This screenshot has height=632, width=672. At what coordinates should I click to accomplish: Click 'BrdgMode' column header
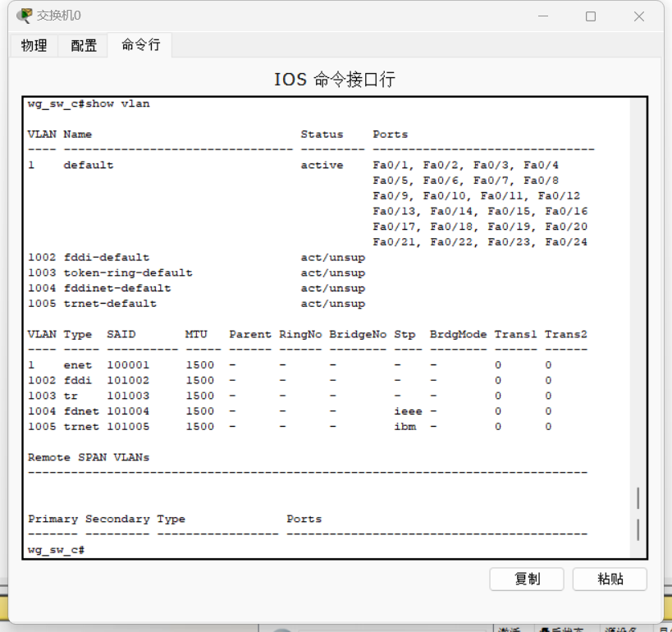pyautogui.click(x=458, y=334)
